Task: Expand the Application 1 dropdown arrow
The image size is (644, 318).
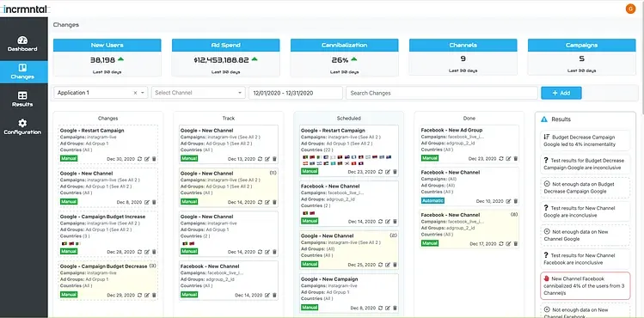Action: [143, 93]
